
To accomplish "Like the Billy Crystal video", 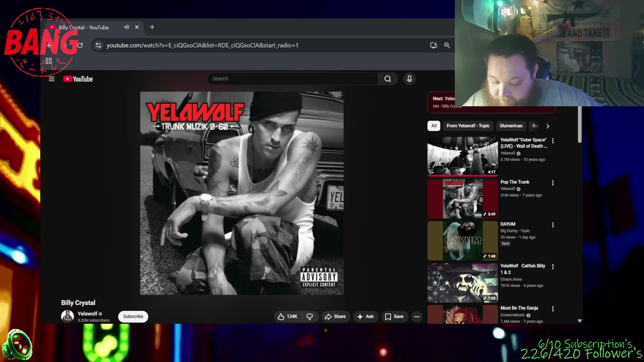I will point(287,317).
